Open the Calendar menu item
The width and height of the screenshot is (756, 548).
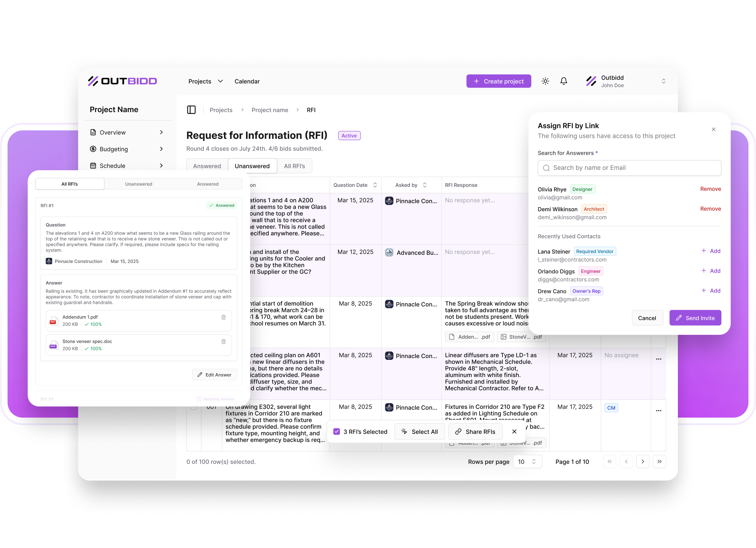[247, 81]
